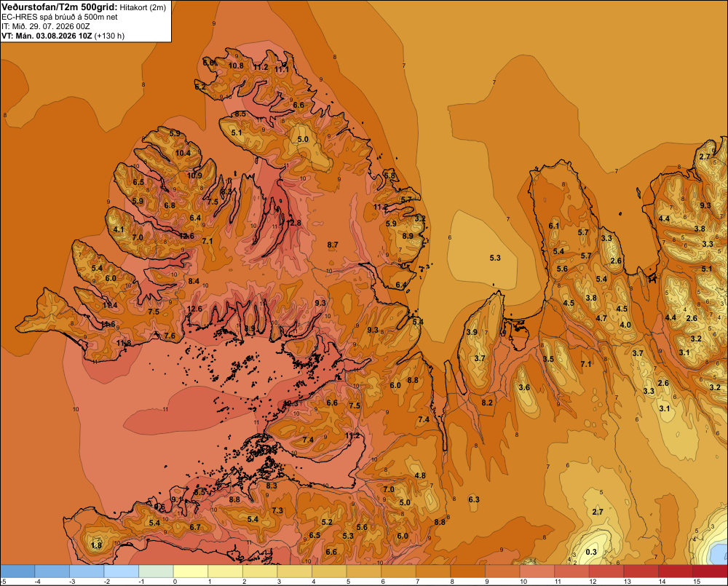Click the 1.8 temperature label on the peninsula
Image resolution: width=728 pixels, height=586 pixels.
point(96,545)
